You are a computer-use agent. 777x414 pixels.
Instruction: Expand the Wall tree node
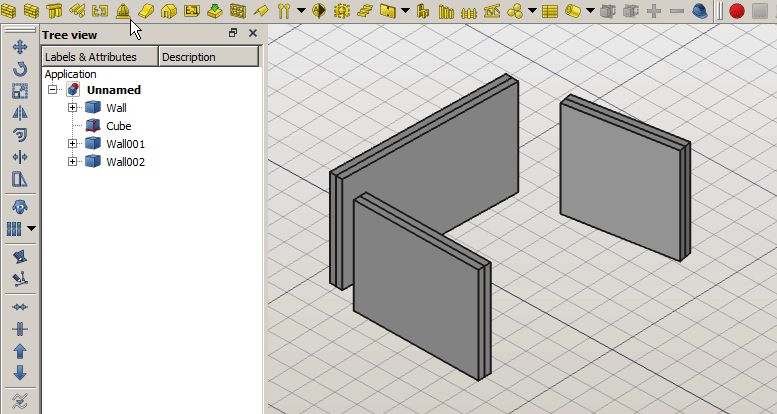72,108
